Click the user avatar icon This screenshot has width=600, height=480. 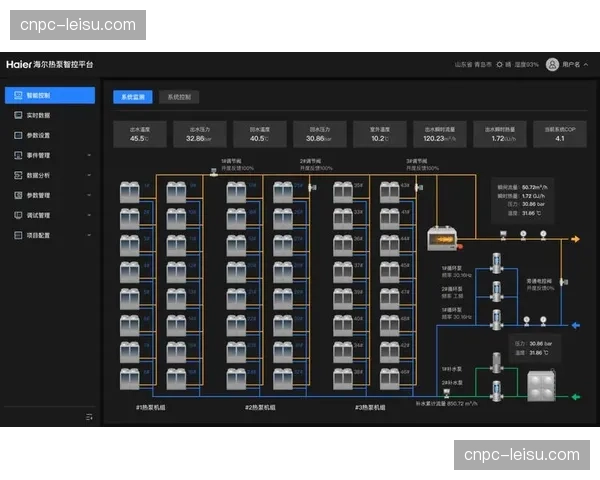pos(552,64)
